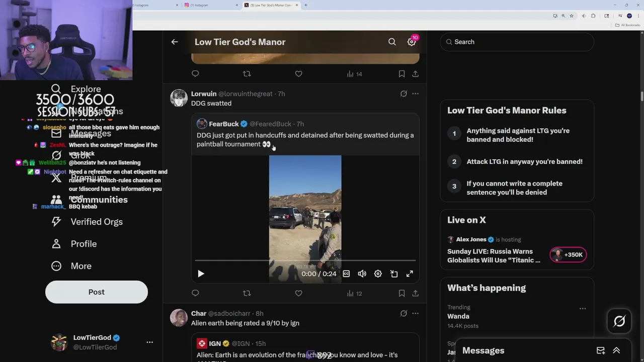Screen dimensions: 644x362
Task: Open Lorwuin's profile avatar
Action: (x=179, y=98)
